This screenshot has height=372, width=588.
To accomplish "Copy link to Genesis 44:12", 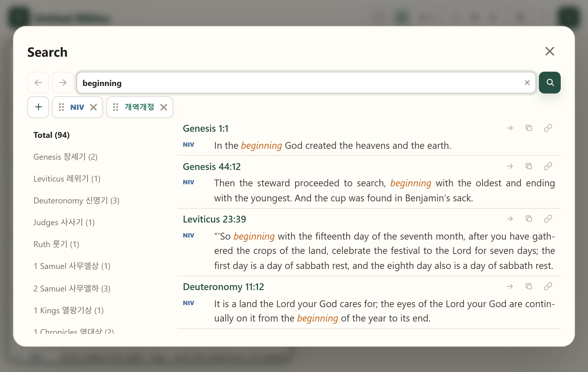I will tap(548, 167).
